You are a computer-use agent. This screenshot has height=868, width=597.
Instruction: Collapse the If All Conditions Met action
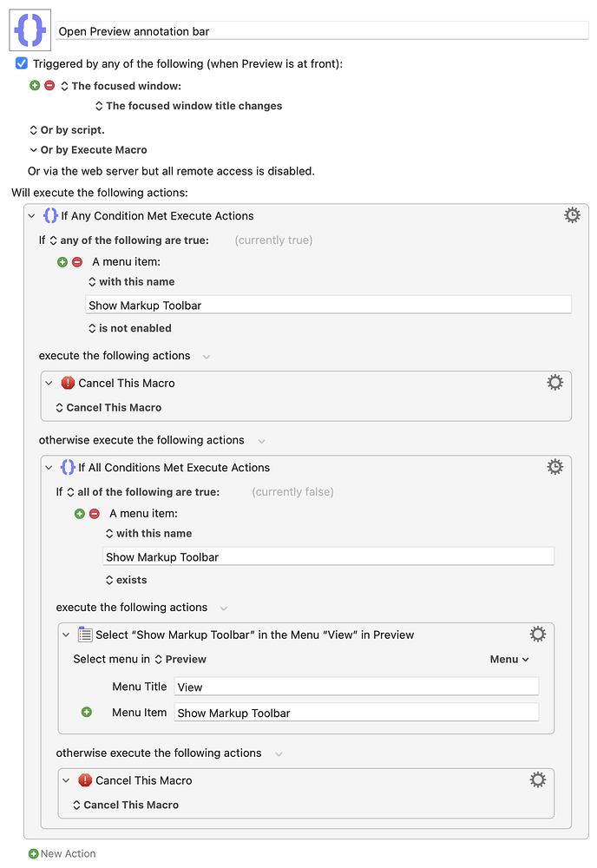click(x=49, y=468)
